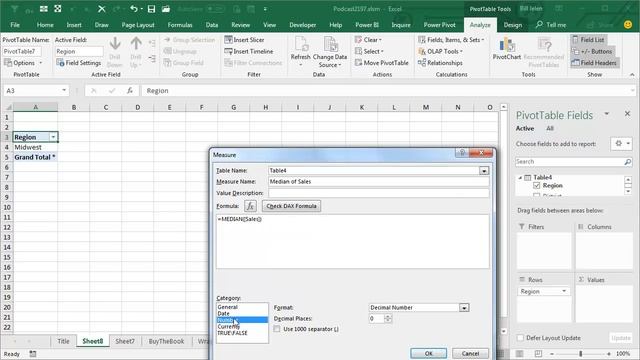The height and width of the screenshot is (360, 640).
Task: Click the Relationships command
Action: click(440, 63)
